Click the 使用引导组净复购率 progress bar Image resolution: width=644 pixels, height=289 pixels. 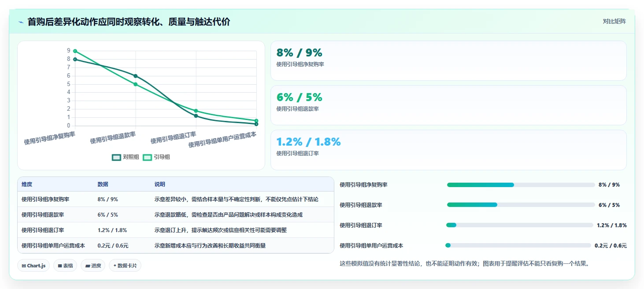pyautogui.click(x=521, y=185)
